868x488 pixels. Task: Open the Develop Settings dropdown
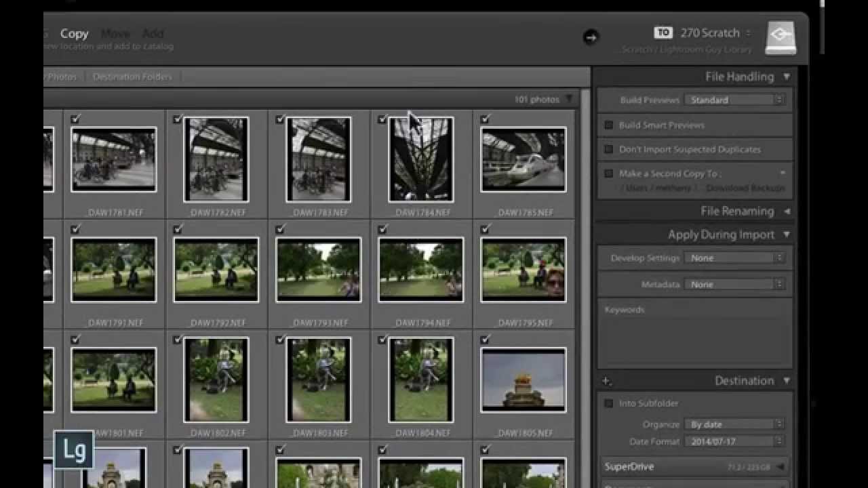[x=734, y=258]
